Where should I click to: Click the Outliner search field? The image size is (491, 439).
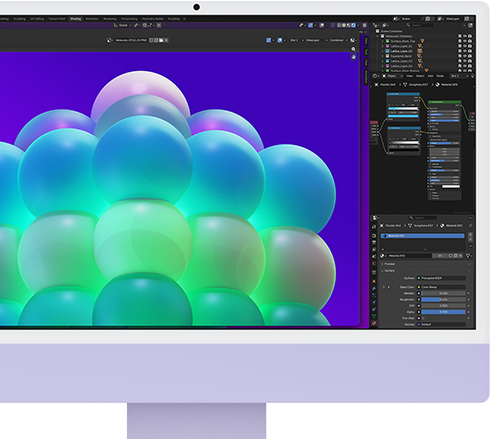pos(419,25)
